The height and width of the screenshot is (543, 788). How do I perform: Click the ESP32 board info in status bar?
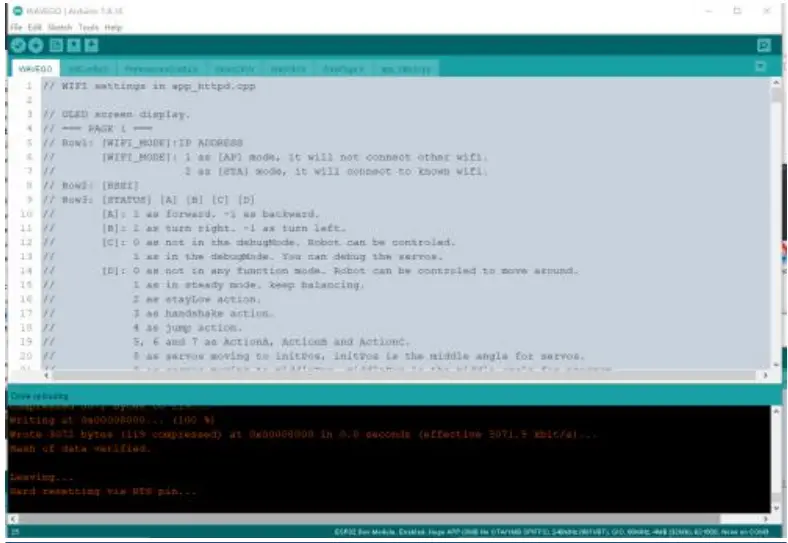tap(551, 531)
